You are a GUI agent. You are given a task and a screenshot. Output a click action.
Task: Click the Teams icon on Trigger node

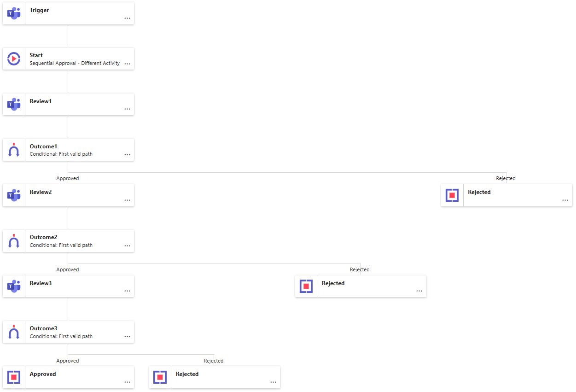(x=14, y=13)
